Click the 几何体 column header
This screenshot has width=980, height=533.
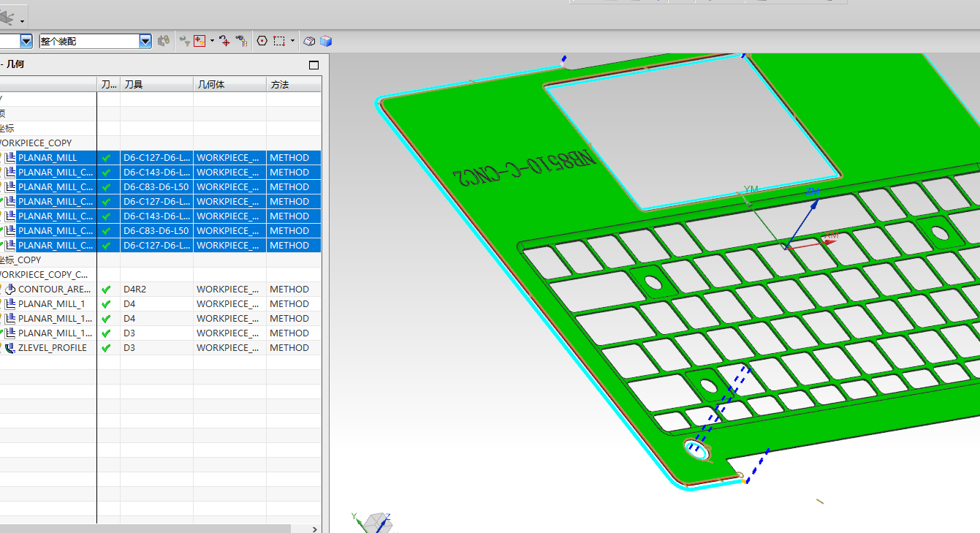pyautogui.click(x=229, y=85)
